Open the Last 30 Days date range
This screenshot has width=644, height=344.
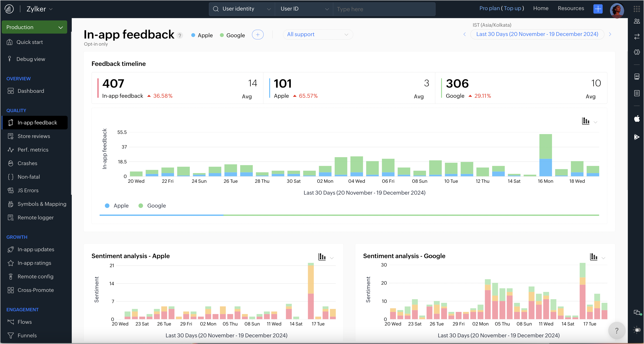pyautogui.click(x=537, y=34)
